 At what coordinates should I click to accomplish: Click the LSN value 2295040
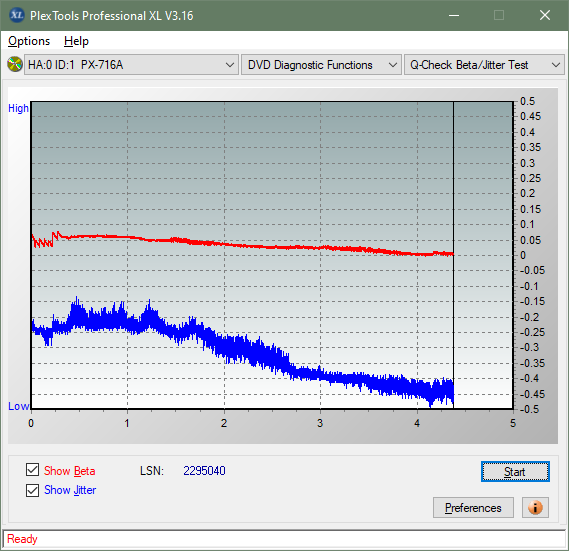(x=204, y=471)
